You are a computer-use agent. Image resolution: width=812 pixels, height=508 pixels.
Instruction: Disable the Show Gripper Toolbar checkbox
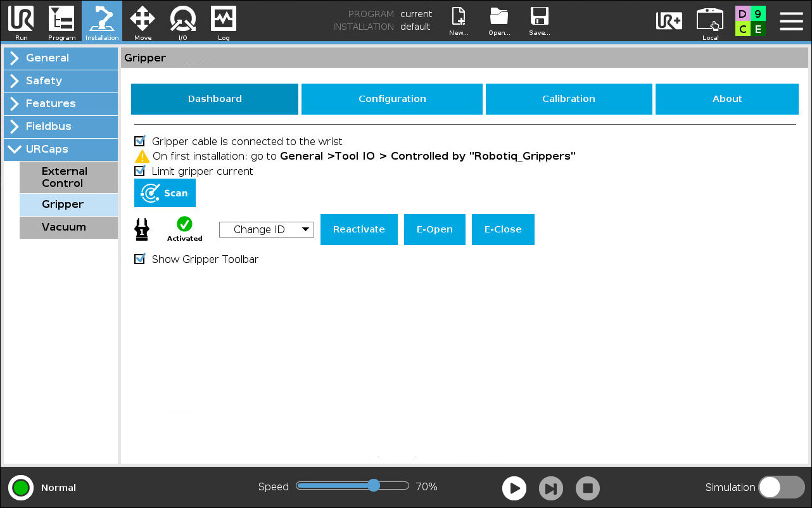140,259
